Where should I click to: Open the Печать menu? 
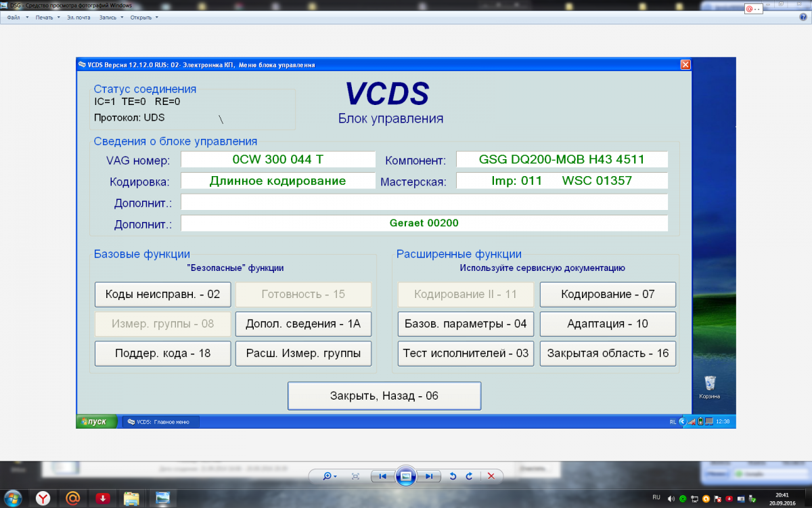pyautogui.click(x=44, y=18)
